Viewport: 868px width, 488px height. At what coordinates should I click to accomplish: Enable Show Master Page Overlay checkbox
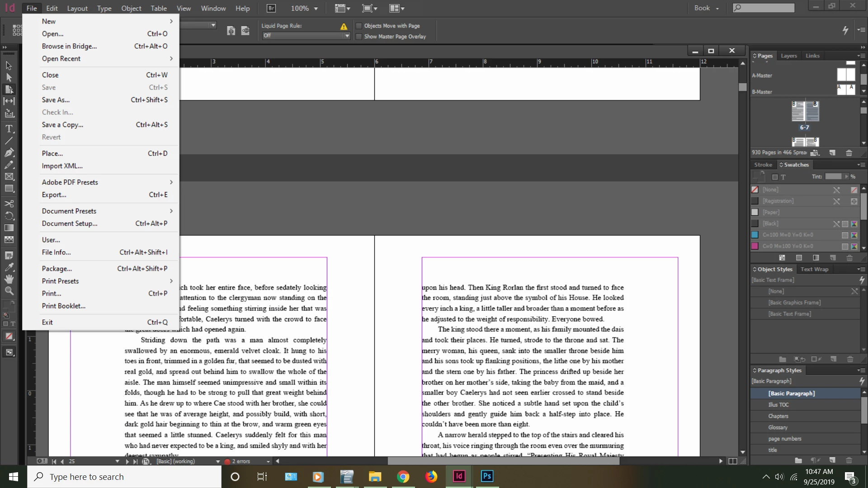[x=359, y=37]
